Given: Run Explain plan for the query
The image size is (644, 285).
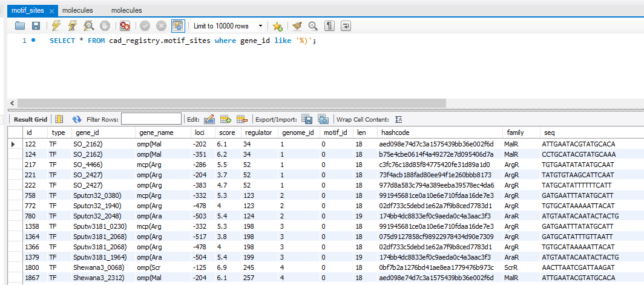Looking at the screenshot, I should pos(89,26).
